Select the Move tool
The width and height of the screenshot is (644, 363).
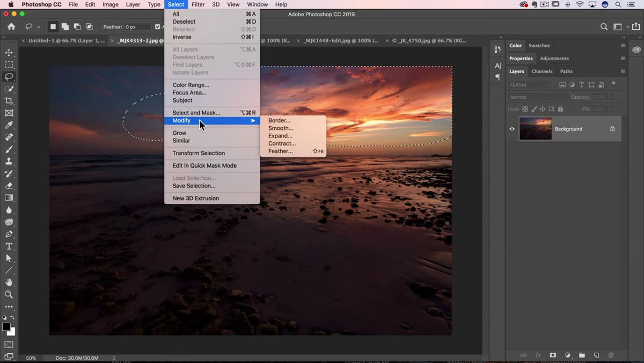(x=9, y=53)
